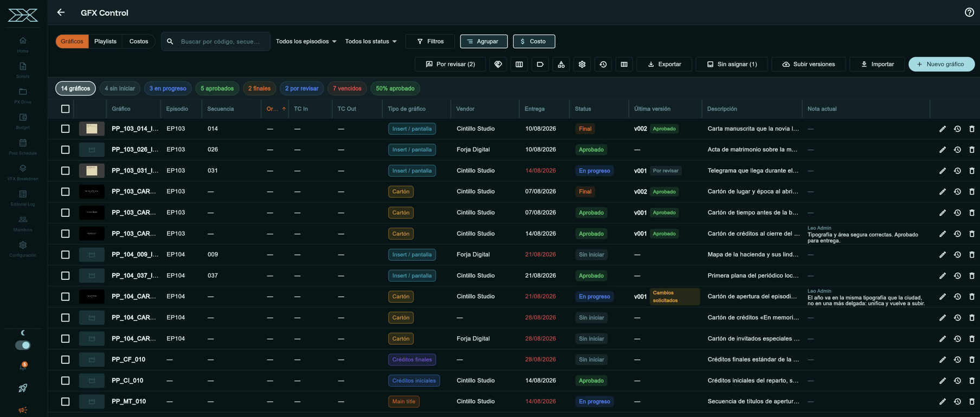980x417 pixels.
Task: Mark the checkbox for the PP_MT_010 row
Action: click(x=66, y=401)
